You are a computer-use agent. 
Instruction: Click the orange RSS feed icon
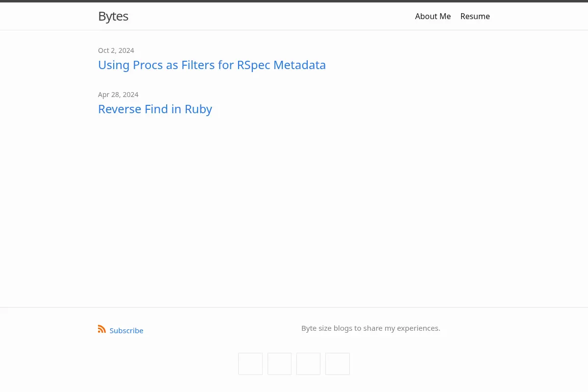[x=102, y=329]
